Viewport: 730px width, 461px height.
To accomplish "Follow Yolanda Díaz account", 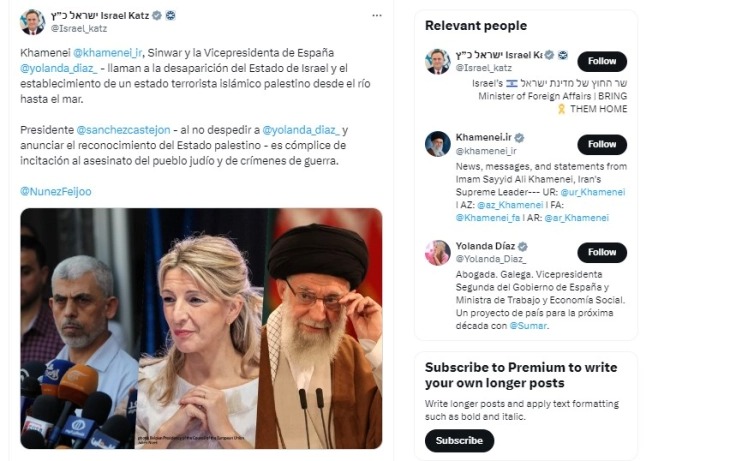I will click(x=602, y=252).
